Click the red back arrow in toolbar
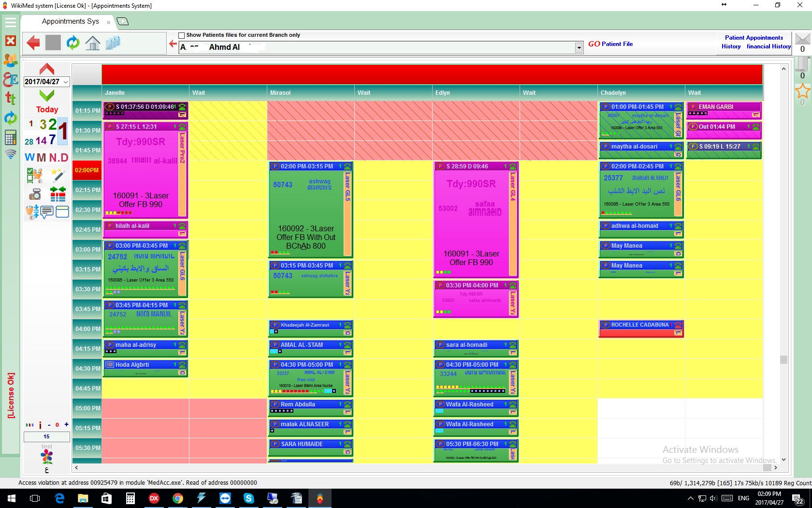The height and width of the screenshot is (508, 812). 33,43
